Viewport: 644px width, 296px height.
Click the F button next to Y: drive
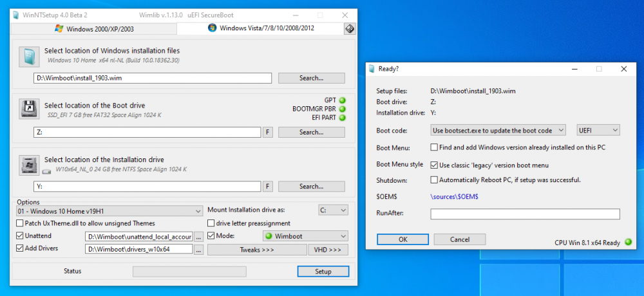pyautogui.click(x=268, y=187)
